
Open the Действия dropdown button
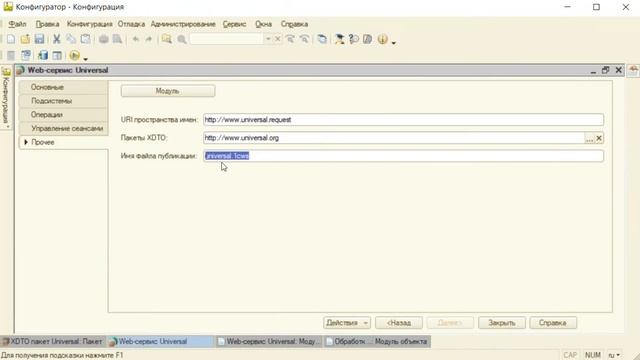click(347, 323)
